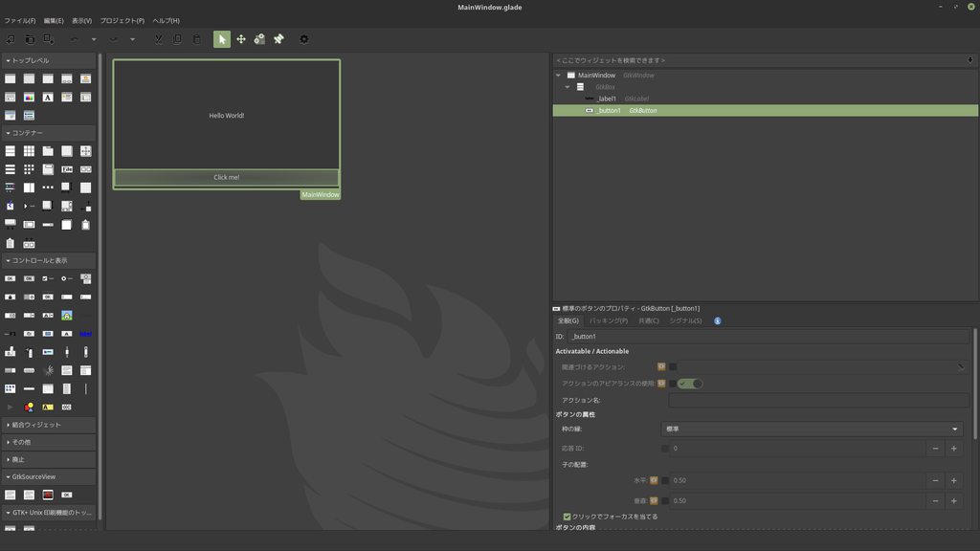Paste with the clipboard toolbar icon

tap(197, 39)
